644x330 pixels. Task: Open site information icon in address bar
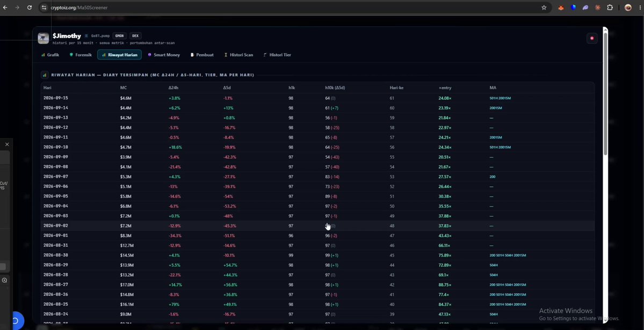click(x=45, y=8)
